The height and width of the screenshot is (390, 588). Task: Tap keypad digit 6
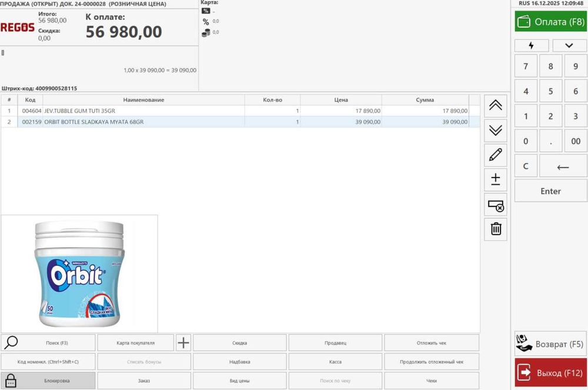coord(576,91)
